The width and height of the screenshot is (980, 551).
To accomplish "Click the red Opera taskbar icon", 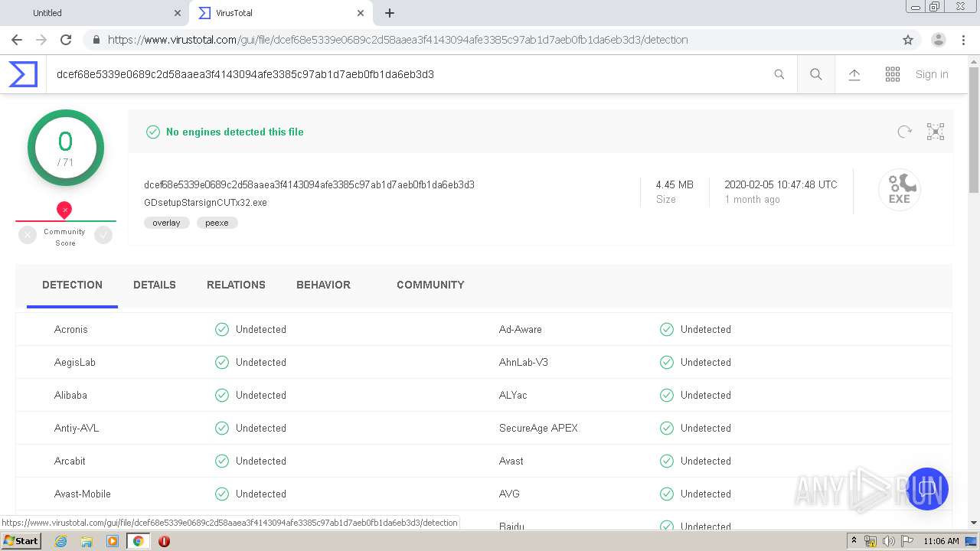I will 164,541.
